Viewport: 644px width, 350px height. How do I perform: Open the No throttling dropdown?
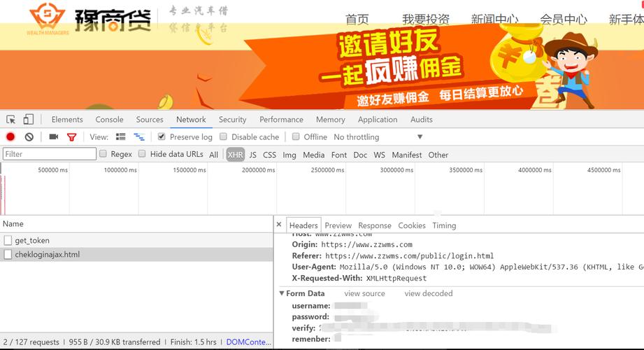pyautogui.click(x=378, y=137)
